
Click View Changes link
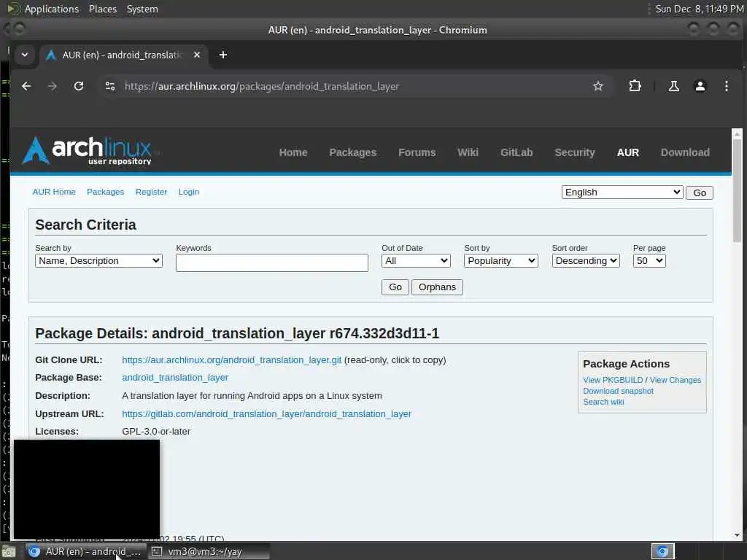coord(675,380)
